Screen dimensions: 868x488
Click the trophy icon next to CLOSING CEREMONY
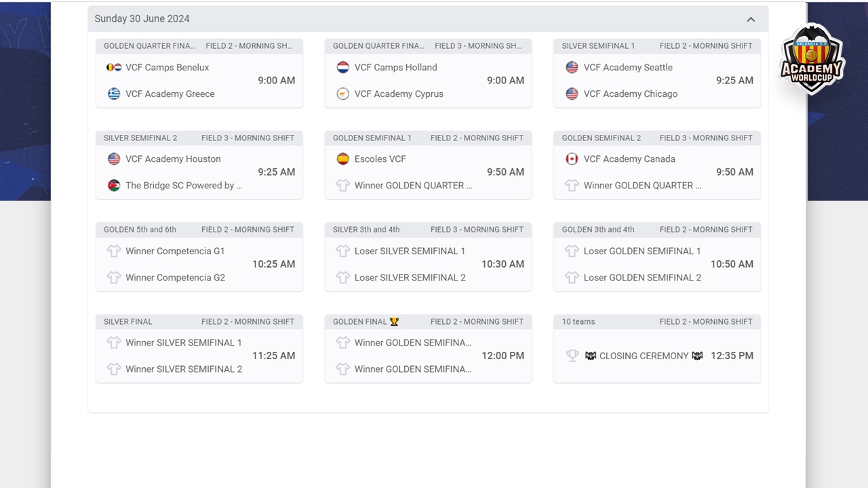coord(572,355)
